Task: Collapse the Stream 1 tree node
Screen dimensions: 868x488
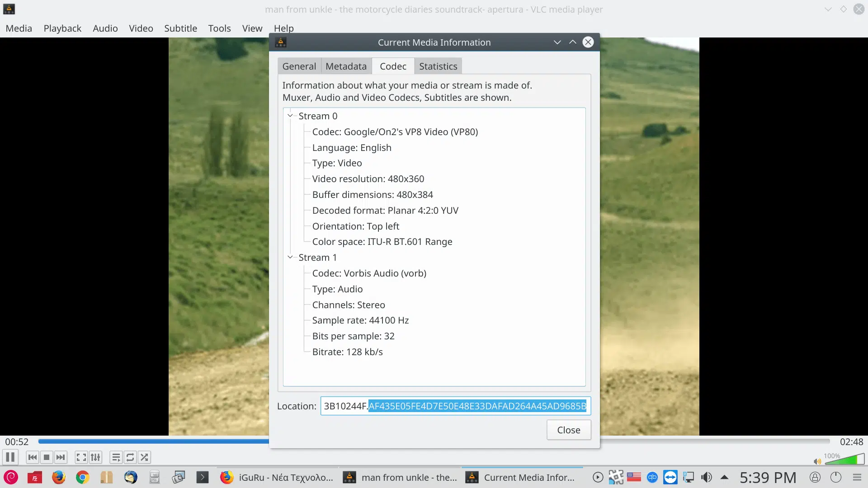Action: tap(290, 257)
